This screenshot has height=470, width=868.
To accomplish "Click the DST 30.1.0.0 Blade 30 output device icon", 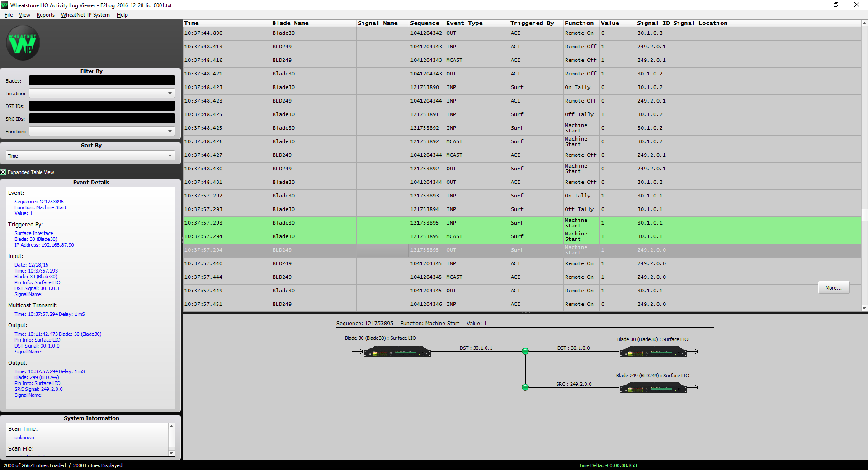I will coord(653,352).
